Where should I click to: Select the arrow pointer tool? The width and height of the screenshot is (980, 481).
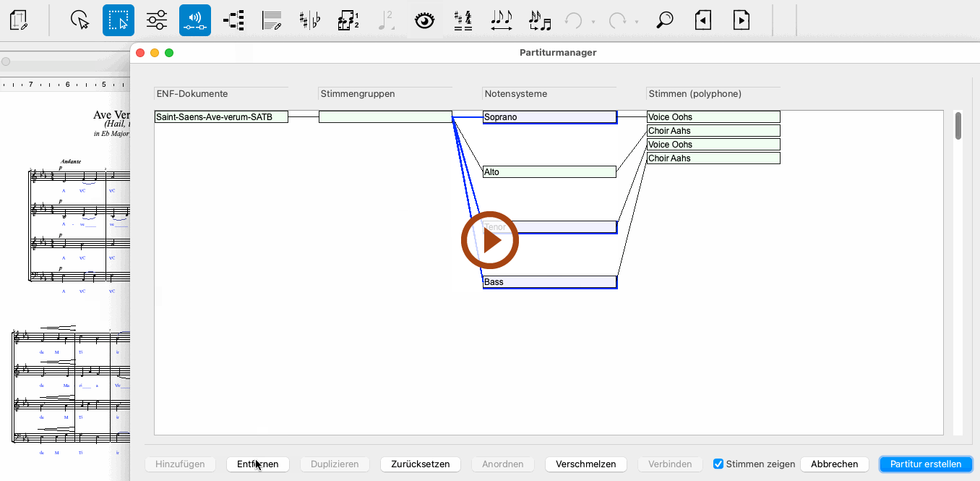tap(80, 20)
